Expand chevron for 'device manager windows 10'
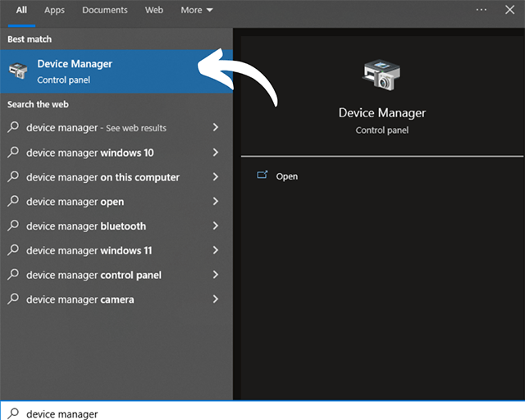This screenshot has height=420, width=525. [216, 153]
